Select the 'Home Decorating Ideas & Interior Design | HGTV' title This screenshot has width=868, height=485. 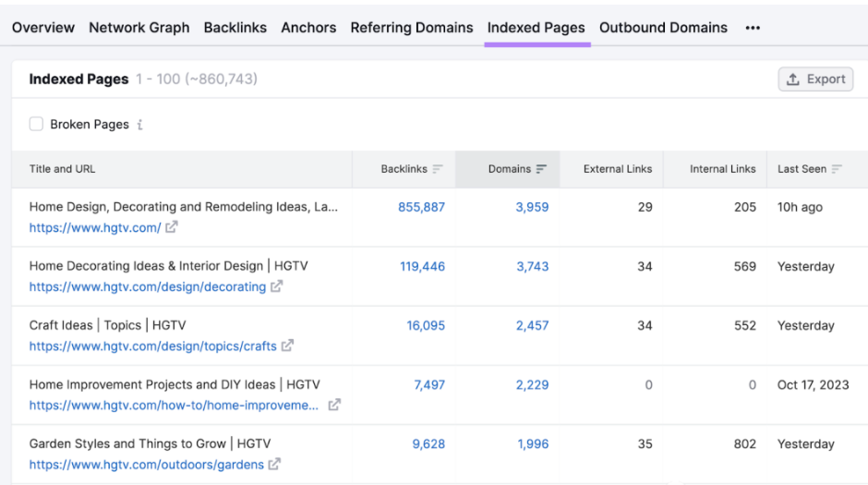(x=168, y=266)
